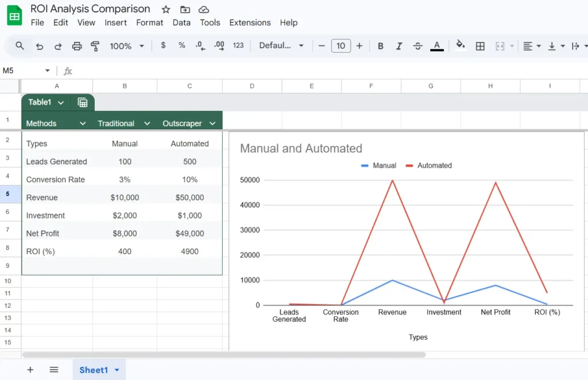Select column D header
The height and width of the screenshot is (380, 588).
pos(252,86)
